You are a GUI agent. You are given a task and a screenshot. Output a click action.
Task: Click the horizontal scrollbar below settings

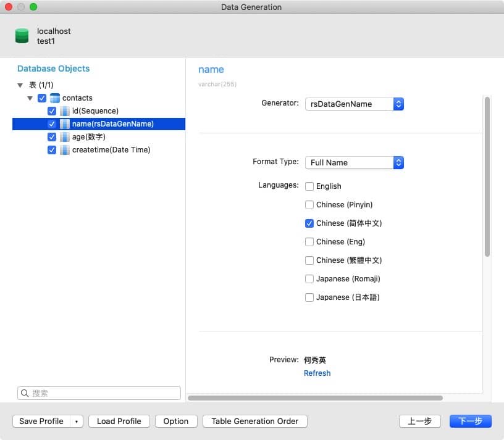tap(316, 398)
